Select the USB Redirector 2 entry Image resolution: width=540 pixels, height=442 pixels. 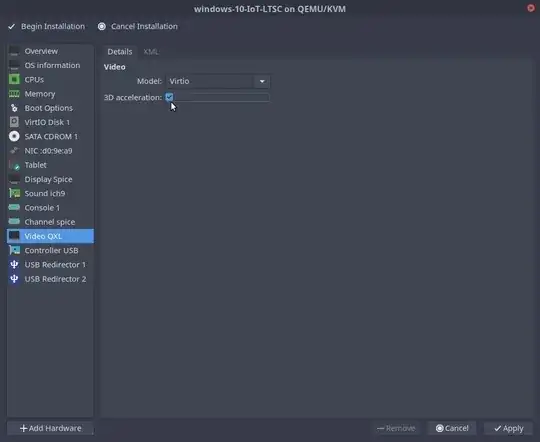point(50,279)
